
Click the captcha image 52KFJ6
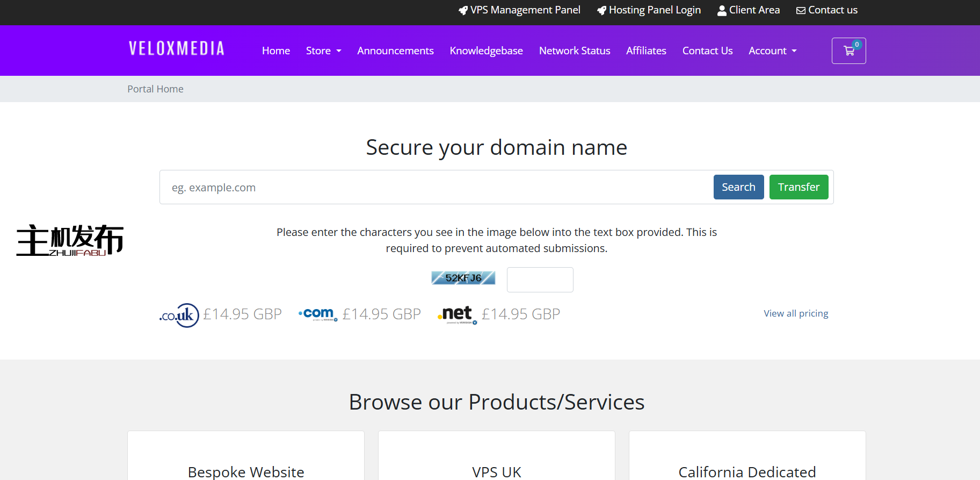(463, 278)
